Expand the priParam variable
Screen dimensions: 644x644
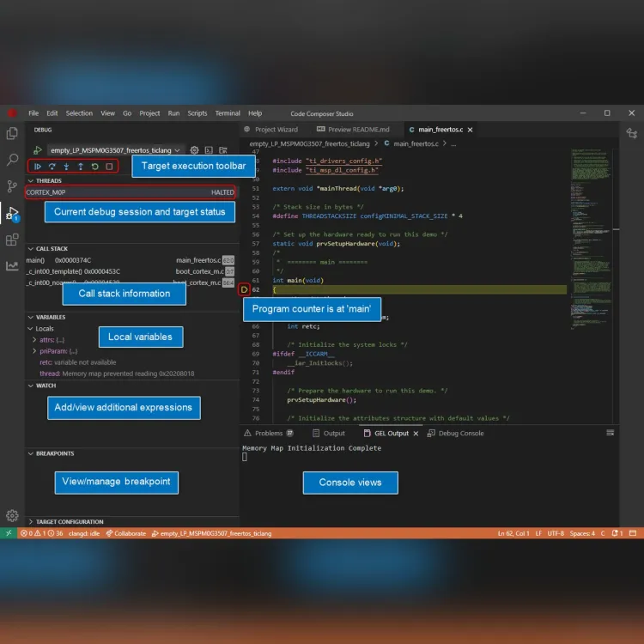(34, 351)
